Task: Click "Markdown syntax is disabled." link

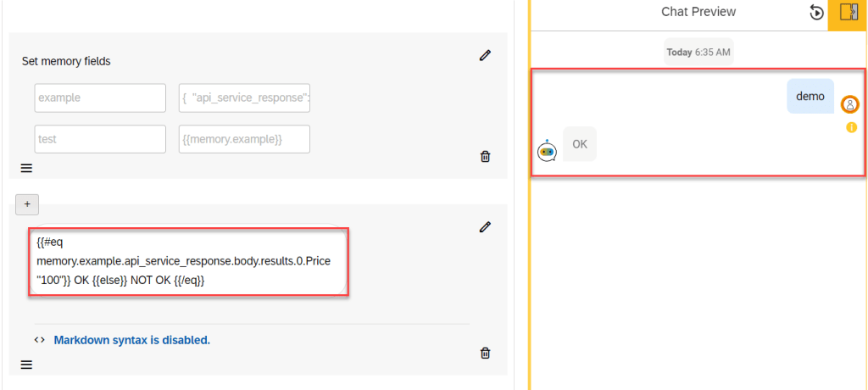Action: [131, 340]
